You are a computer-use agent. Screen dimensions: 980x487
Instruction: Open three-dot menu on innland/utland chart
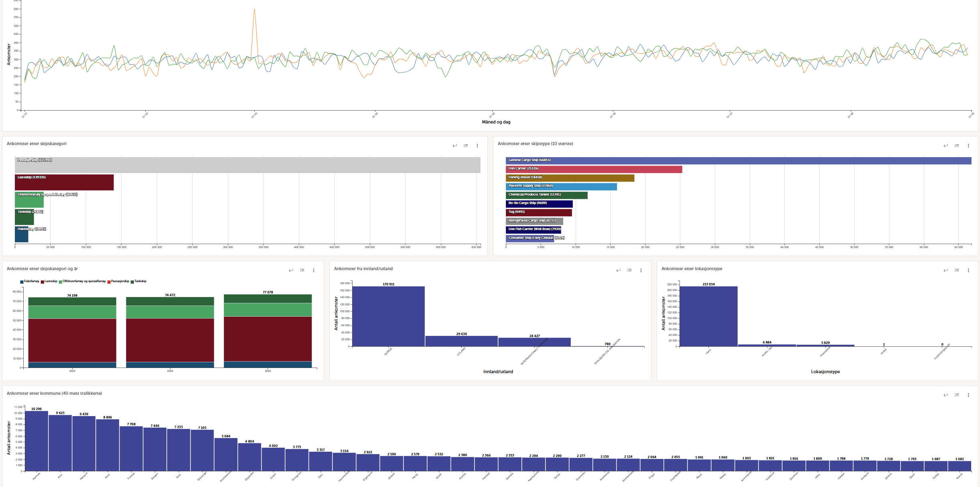[641, 270]
